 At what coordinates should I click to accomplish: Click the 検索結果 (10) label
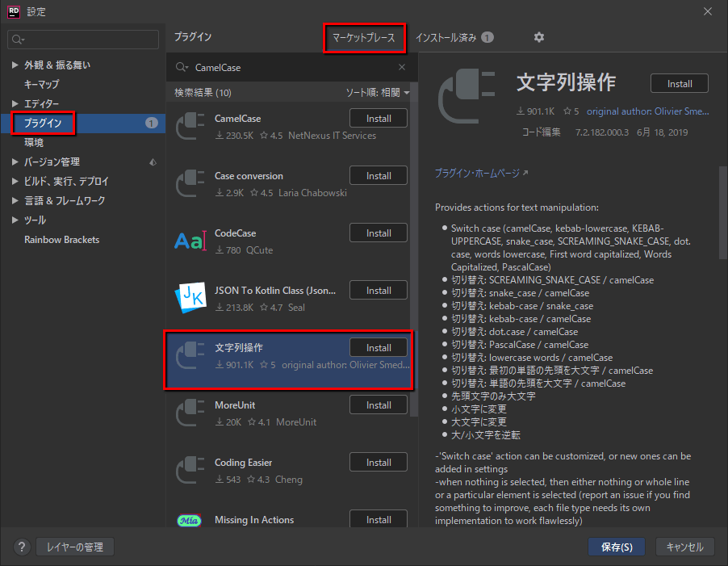point(203,92)
